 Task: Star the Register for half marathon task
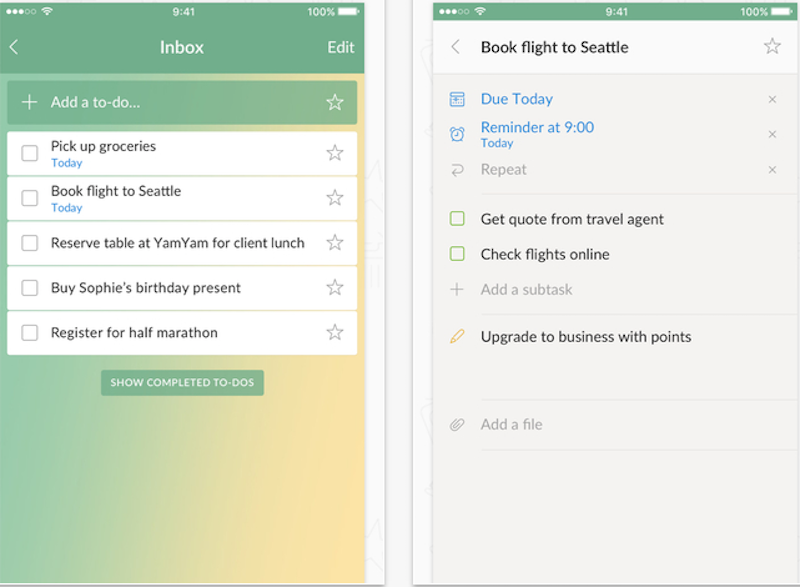click(x=335, y=332)
